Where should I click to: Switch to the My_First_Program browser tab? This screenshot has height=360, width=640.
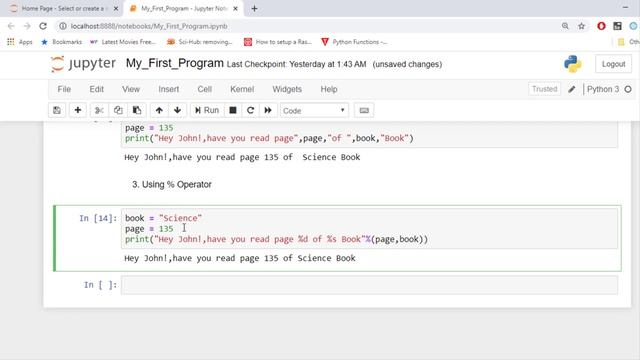(x=184, y=8)
